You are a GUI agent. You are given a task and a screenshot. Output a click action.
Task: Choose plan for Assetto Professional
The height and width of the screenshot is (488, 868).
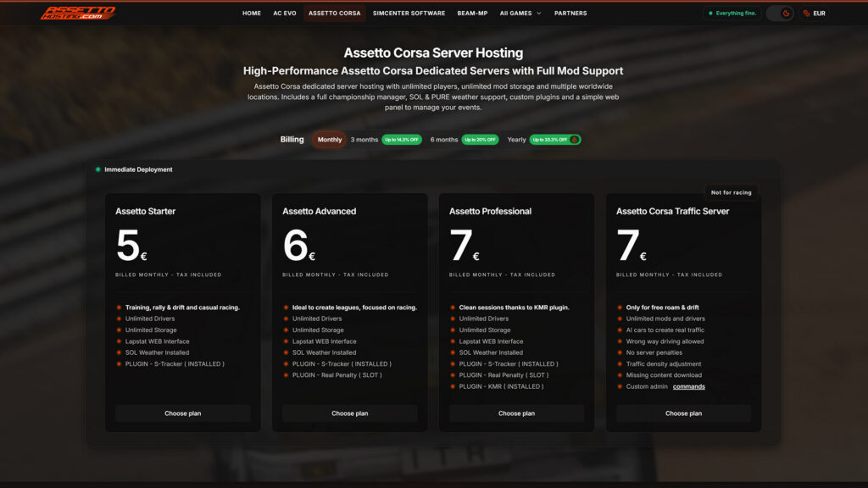point(516,413)
